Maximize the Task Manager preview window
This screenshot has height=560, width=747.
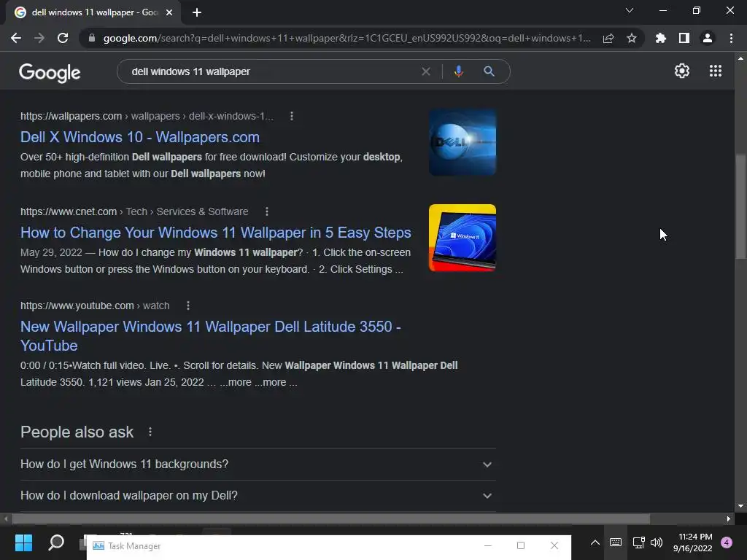coord(521,545)
